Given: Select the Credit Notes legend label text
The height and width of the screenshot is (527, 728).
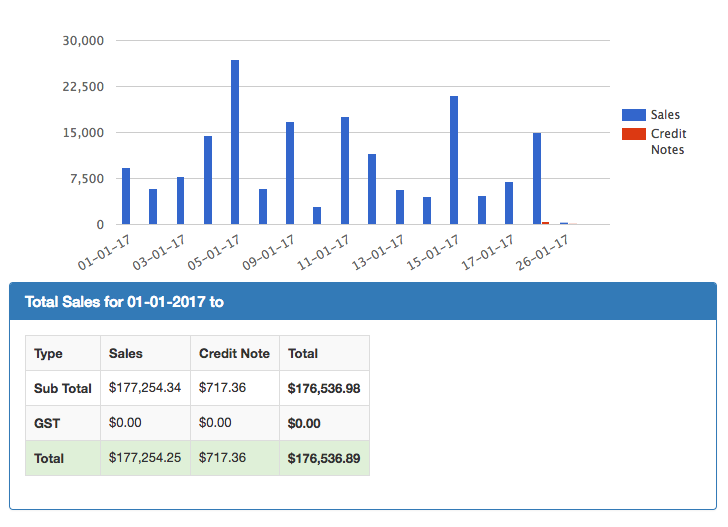Looking at the screenshot, I should click(x=668, y=141).
